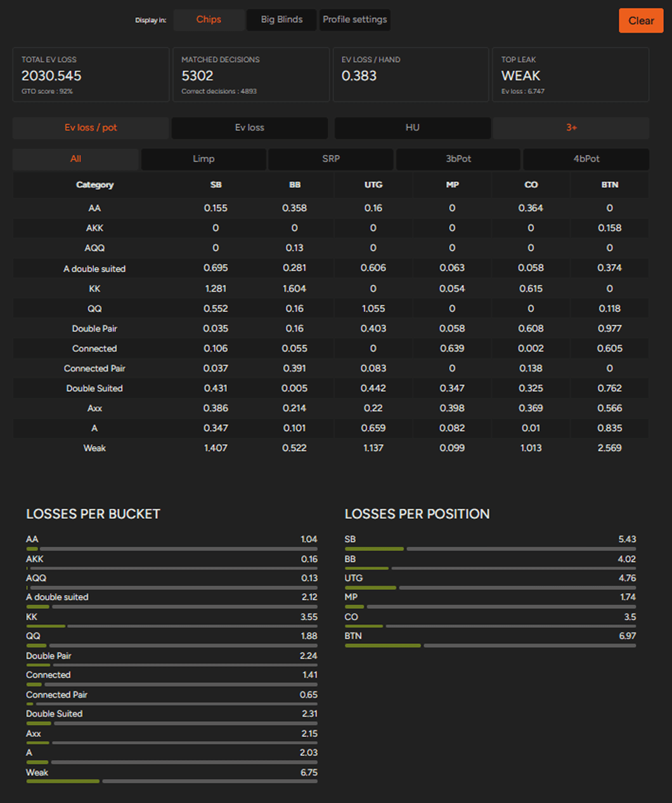Open Profile settings
672x803 pixels.
tap(354, 20)
